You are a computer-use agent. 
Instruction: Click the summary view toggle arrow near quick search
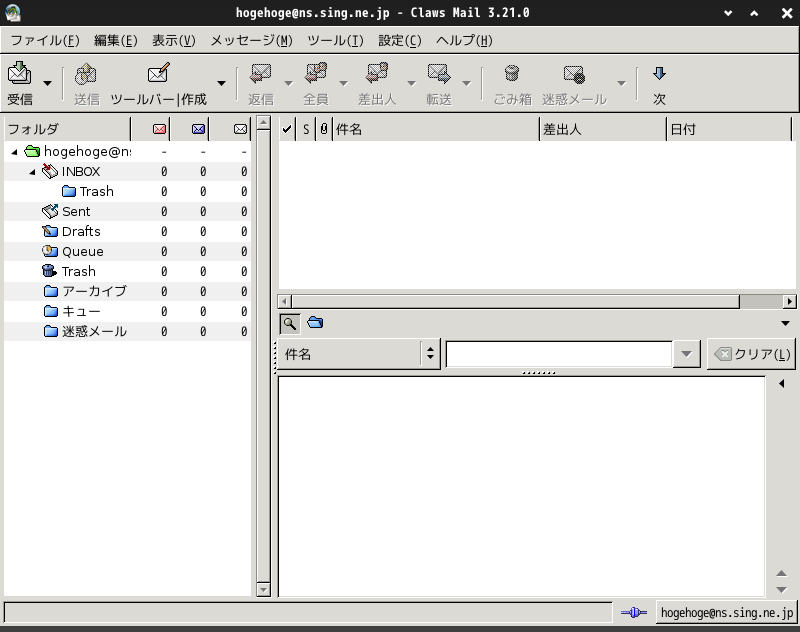click(786, 323)
